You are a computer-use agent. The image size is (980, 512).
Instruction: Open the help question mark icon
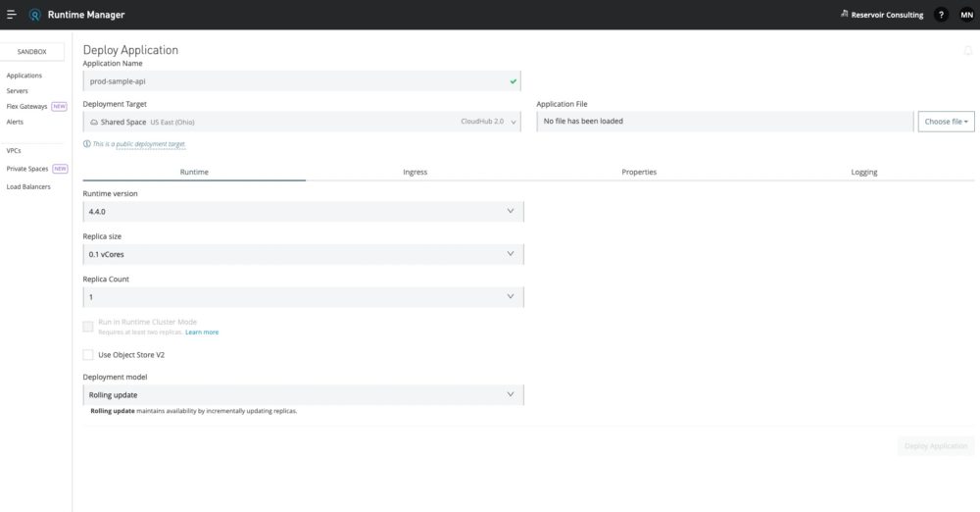(941, 15)
